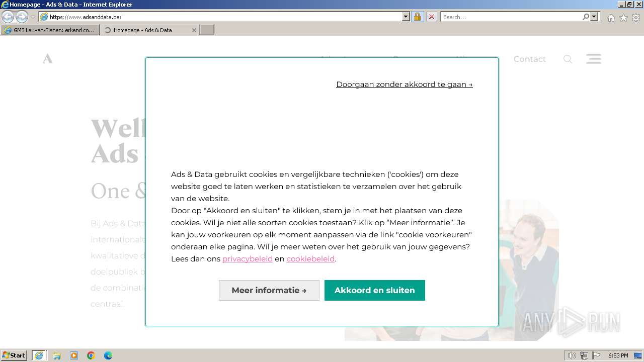Open the Tools gear icon
This screenshot has height=362, width=644.
point(636,18)
